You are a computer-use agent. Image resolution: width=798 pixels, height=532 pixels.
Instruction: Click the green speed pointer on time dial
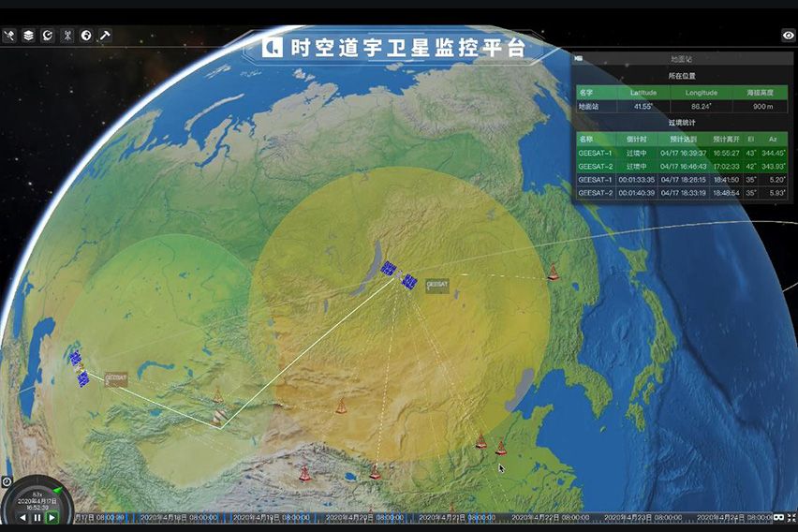coord(57,488)
